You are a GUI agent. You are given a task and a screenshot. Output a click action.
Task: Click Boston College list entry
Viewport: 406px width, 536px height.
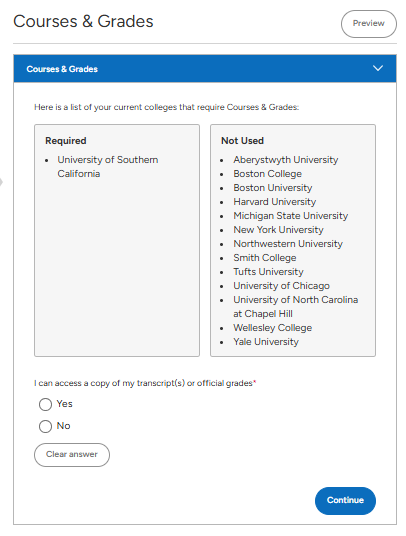(x=268, y=174)
